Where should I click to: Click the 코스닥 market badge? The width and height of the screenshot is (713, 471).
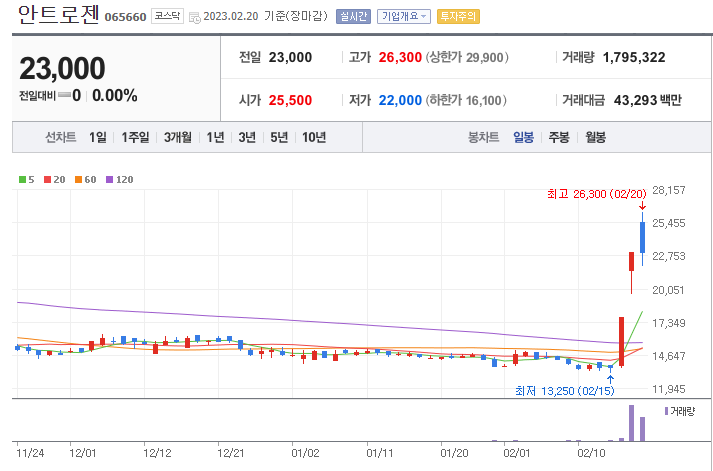167,16
